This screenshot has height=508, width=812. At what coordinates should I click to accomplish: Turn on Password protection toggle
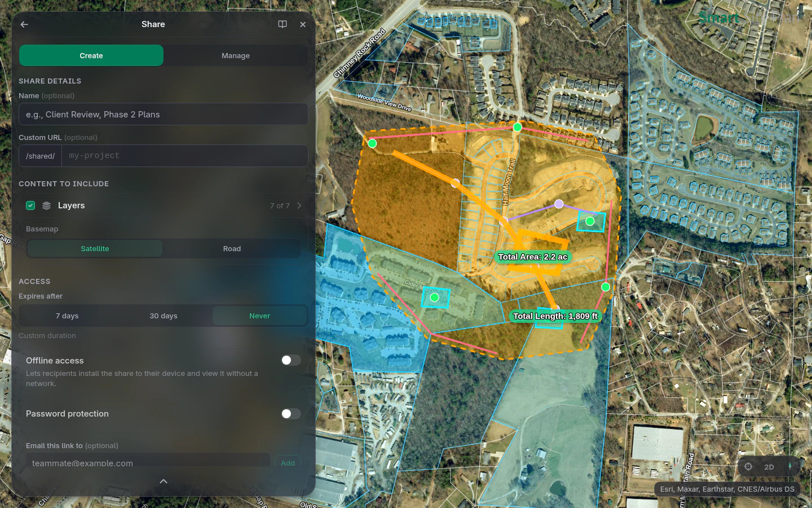[291, 414]
